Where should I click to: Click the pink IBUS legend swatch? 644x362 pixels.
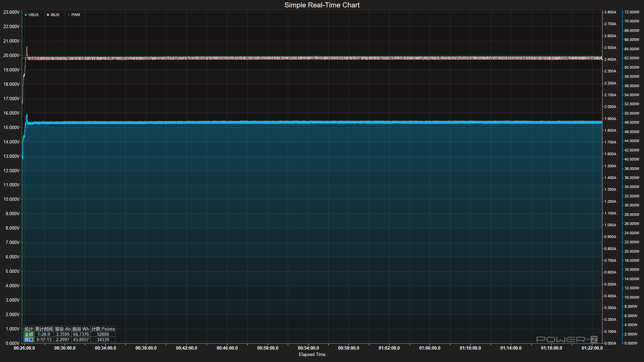click(x=48, y=15)
